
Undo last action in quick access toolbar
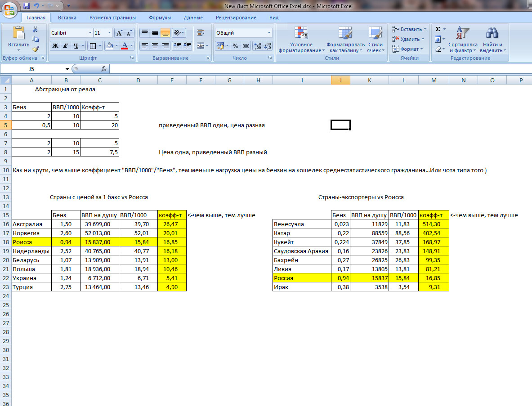click(36, 6)
